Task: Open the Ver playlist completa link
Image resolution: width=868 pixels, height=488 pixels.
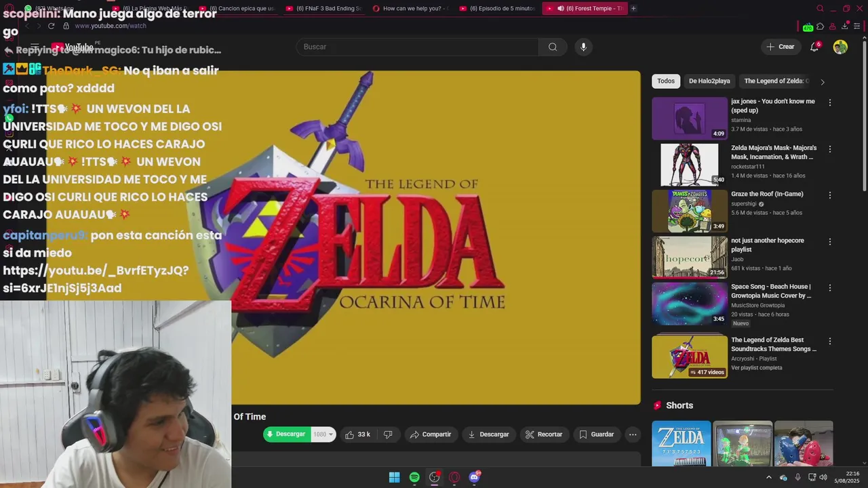Action: click(756, 368)
